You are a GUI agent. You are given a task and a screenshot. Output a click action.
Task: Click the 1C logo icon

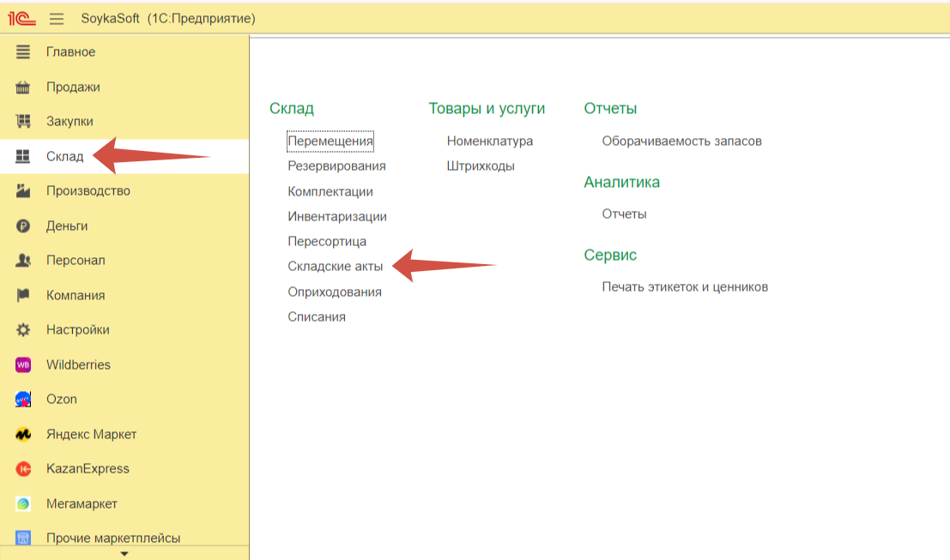(21, 19)
